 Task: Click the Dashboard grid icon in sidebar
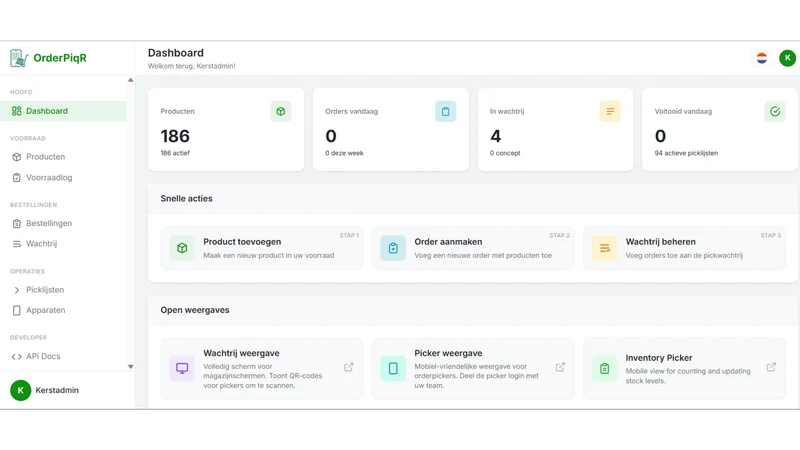[17, 111]
